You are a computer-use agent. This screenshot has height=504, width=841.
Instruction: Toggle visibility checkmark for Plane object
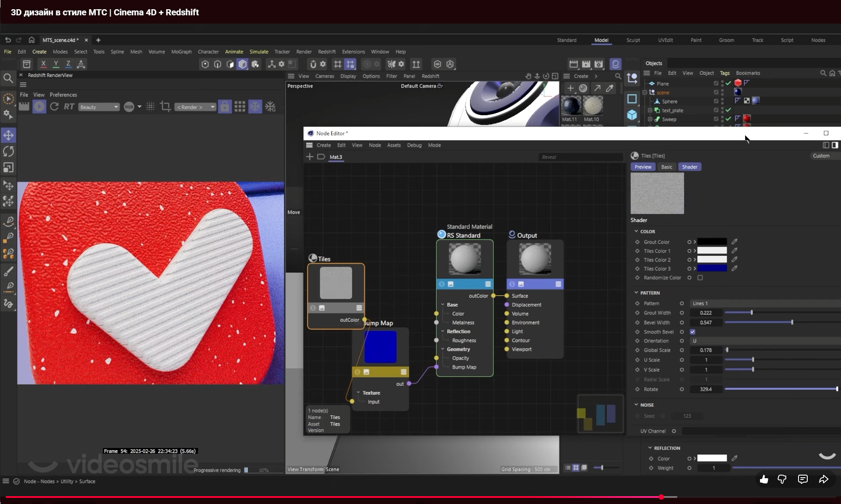pos(728,83)
